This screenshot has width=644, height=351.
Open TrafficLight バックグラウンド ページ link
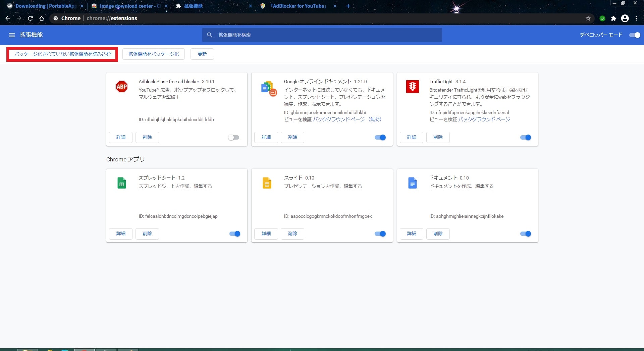[x=484, y=119]
